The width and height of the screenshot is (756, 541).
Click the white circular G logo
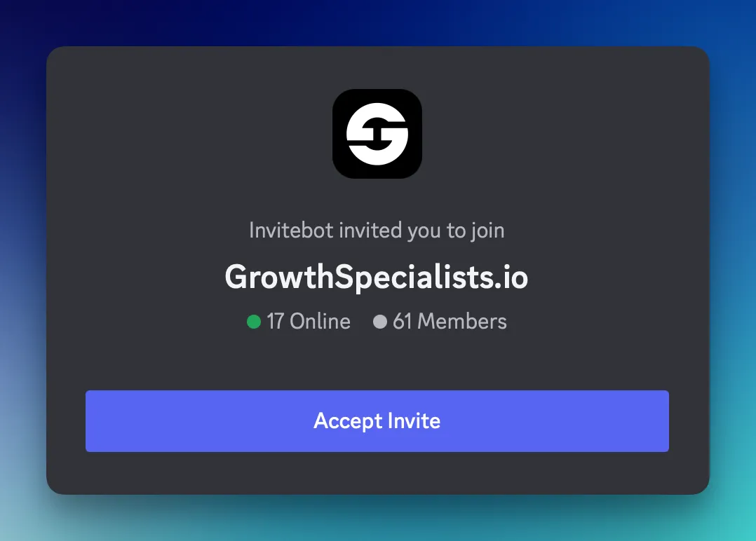click(377, 134)
